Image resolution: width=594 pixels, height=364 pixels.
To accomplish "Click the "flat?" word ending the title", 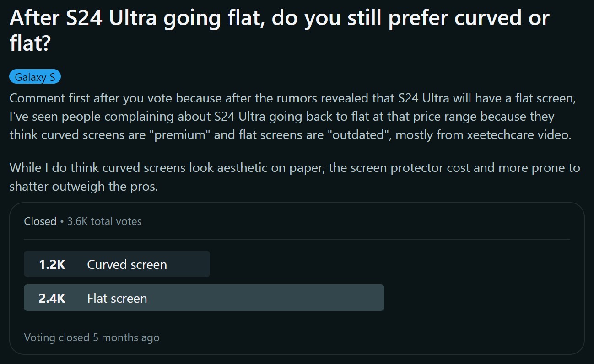I will tap(30, 43).
